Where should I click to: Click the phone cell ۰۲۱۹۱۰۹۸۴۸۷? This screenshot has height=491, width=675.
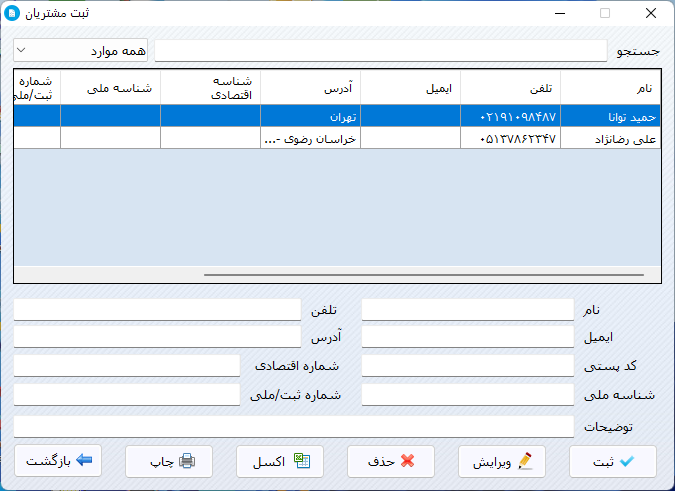(x=511, y=116)
